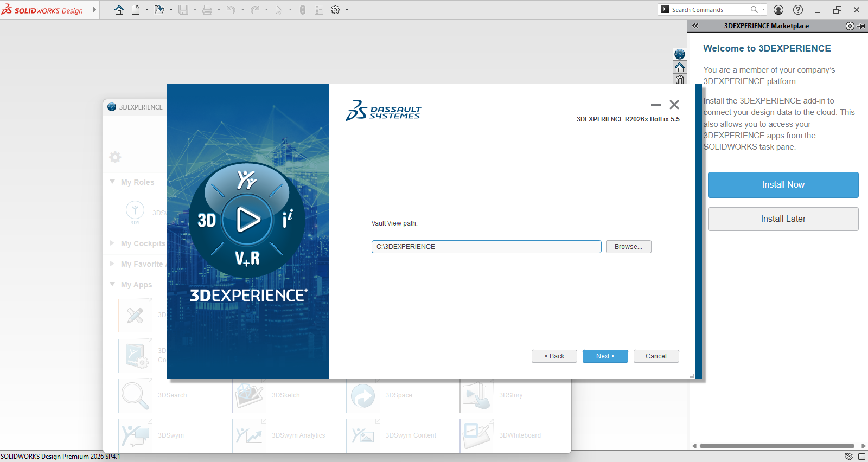Pin the 3DEXPERIENCE Marketplace pane
This screenshot has width=868, height=462.
[862, 26]
